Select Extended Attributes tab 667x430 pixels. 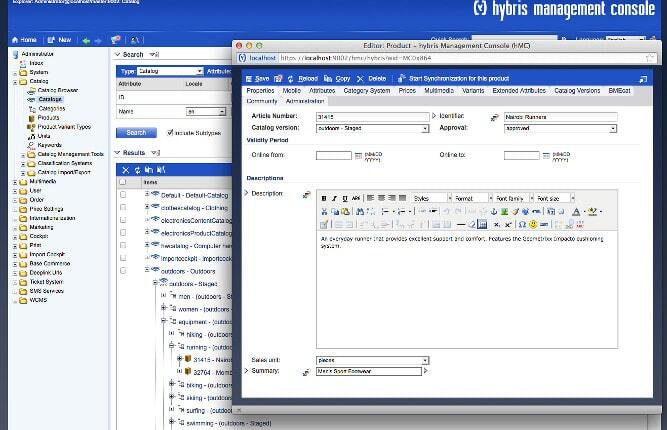click(519, 91)
